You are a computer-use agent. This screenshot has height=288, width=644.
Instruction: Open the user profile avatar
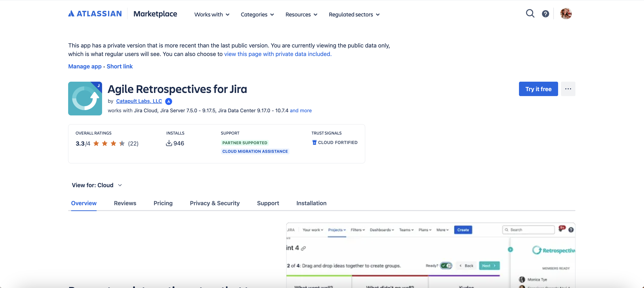[x=566, y=13]
